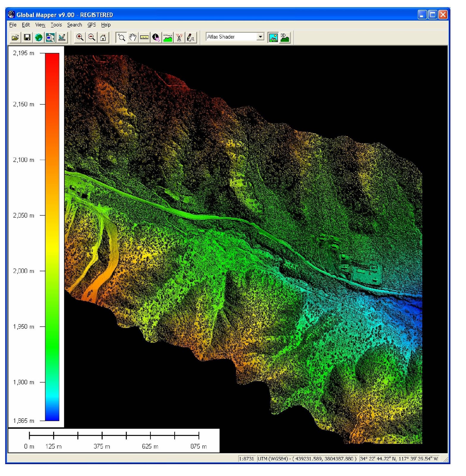
Task: Open the View menu
Action: (x=40, y=25)
